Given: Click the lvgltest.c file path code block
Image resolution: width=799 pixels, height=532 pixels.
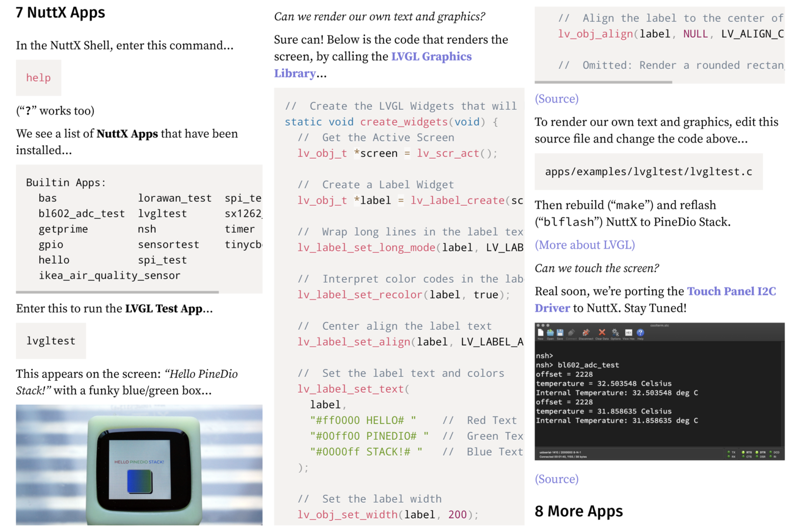Looking at the screenshot, I should click(648, 172).
